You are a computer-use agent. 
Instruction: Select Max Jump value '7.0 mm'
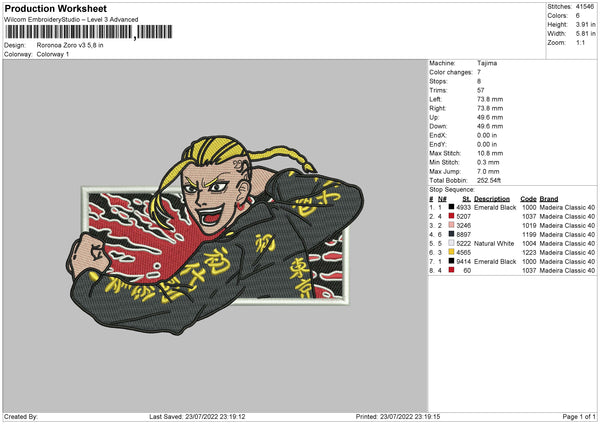pos(488,171)
